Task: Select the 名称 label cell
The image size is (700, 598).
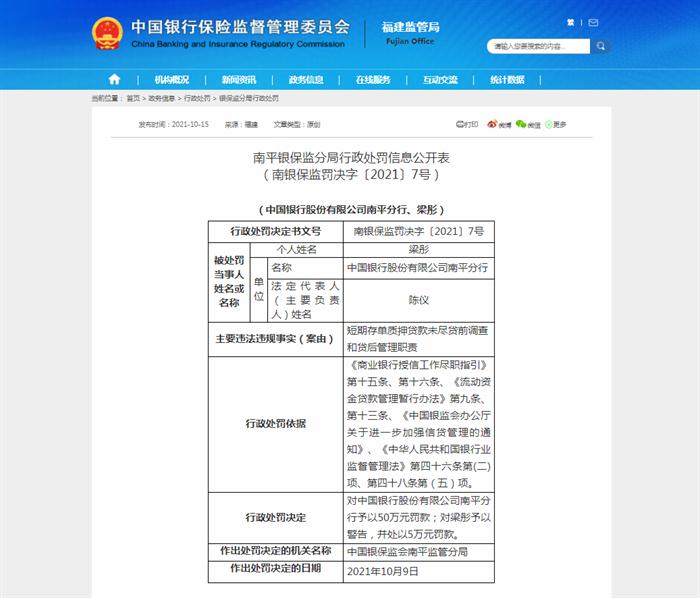Action: click(305, 268)
